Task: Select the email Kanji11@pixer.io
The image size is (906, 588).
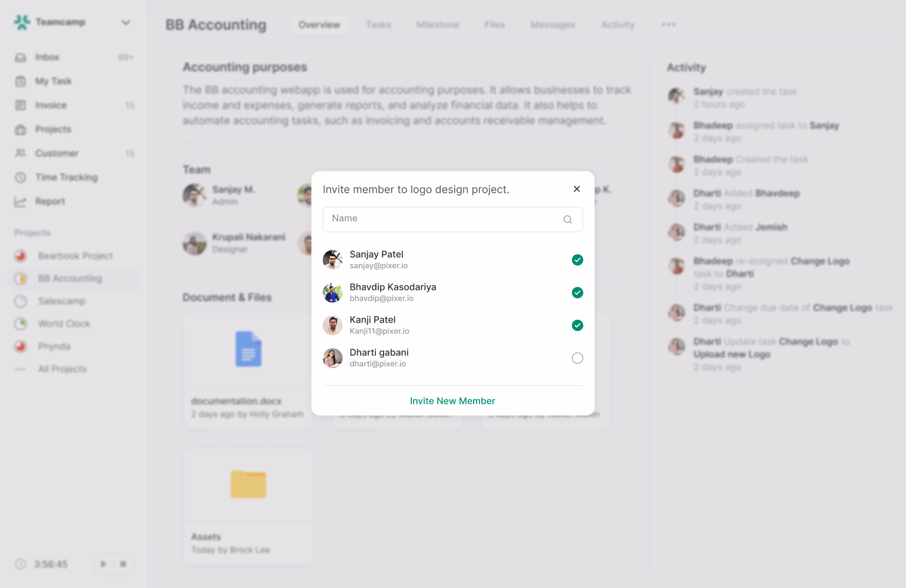Action: coord(379,331)
